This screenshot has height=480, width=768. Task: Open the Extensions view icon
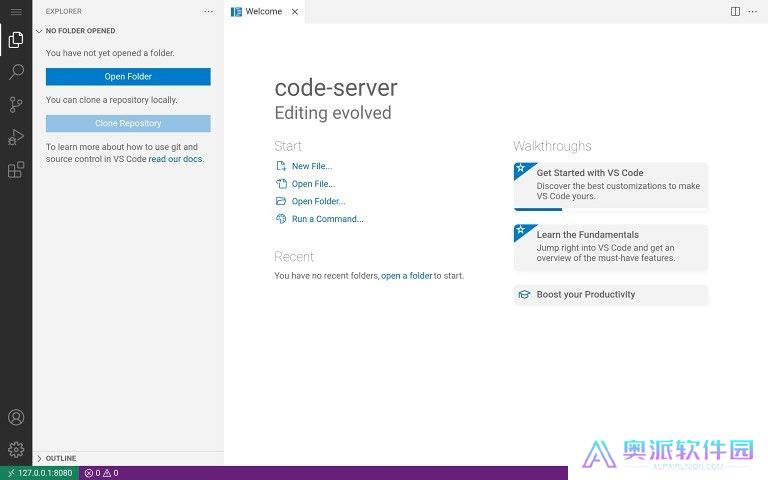coord(16,169)
